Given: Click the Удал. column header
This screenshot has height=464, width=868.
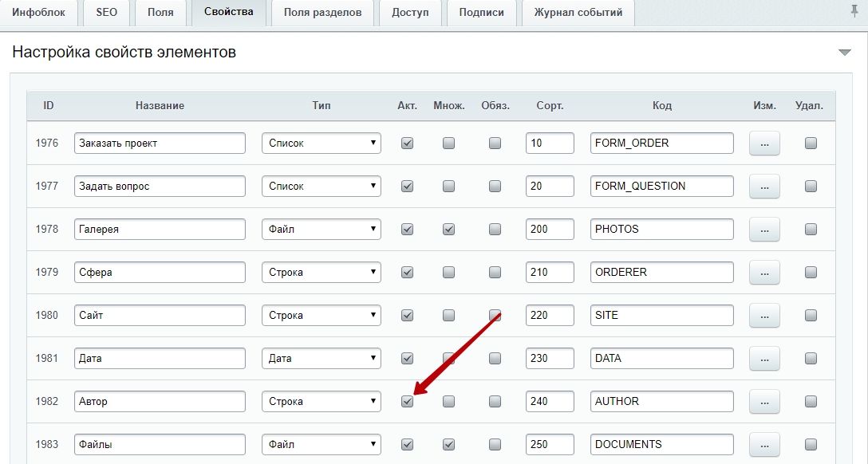Looking at the screenshot, I should (x=809, y=105).
